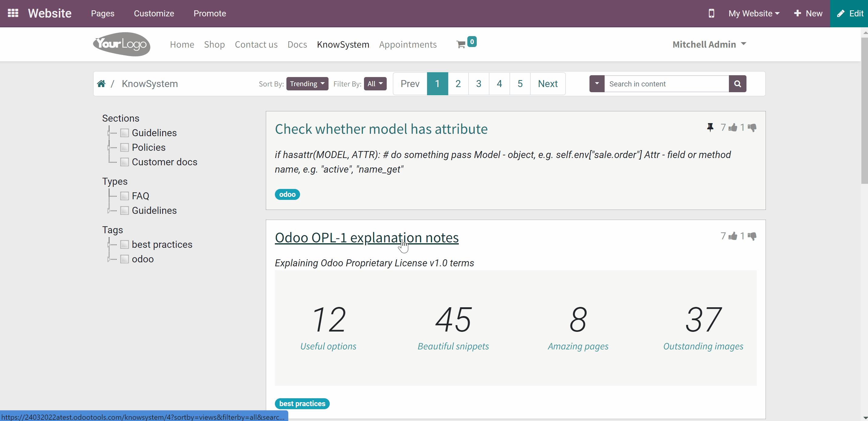This screenshot has width=868, height=421.
Task: Open the apps grid menu icon
Action: coord(13,13)
